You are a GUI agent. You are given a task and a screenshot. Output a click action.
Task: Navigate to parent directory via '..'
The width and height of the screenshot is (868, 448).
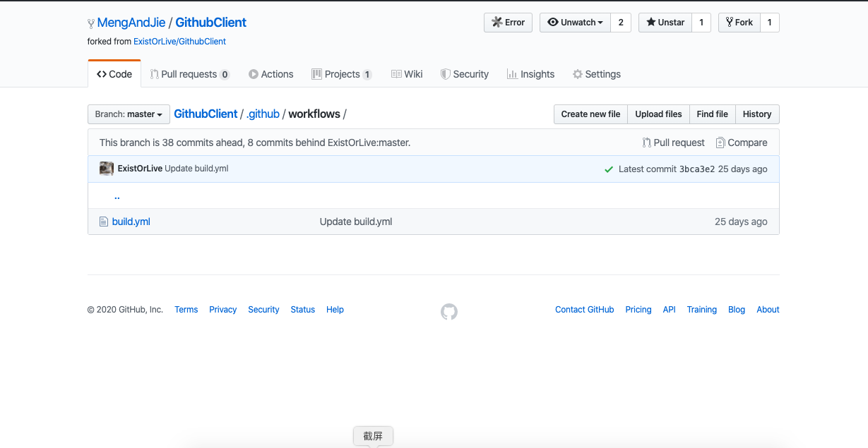(x=117, y=196)
